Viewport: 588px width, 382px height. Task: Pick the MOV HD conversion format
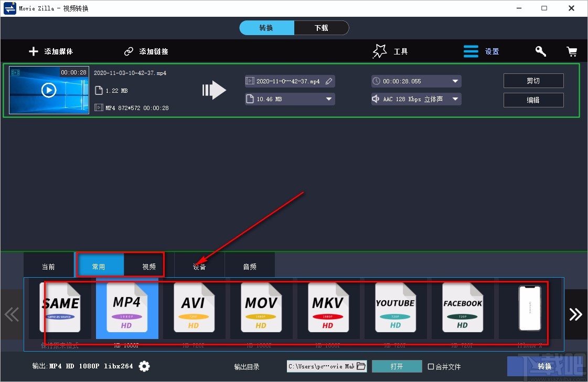coord(261,309)
